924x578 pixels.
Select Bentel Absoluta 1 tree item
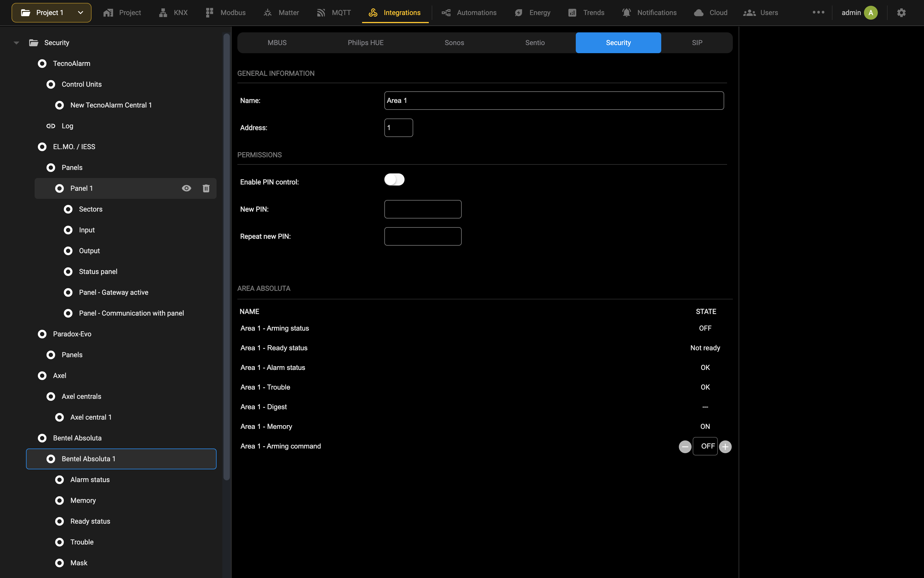pyautogui.click(x=121, y=459)
